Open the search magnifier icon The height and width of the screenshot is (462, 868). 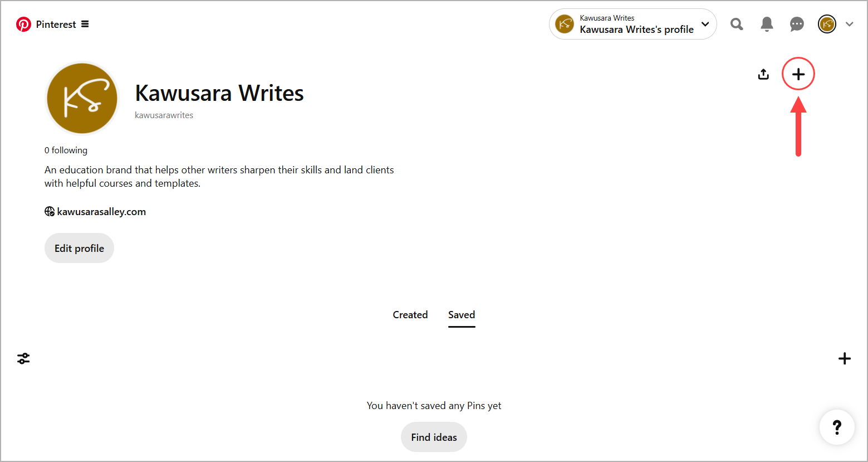pos(737,24)
